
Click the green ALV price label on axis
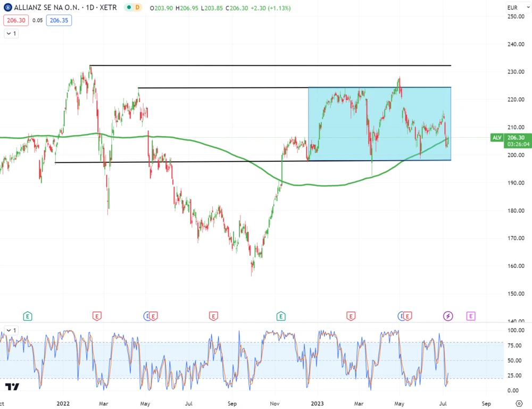click(x=497, y=138)
